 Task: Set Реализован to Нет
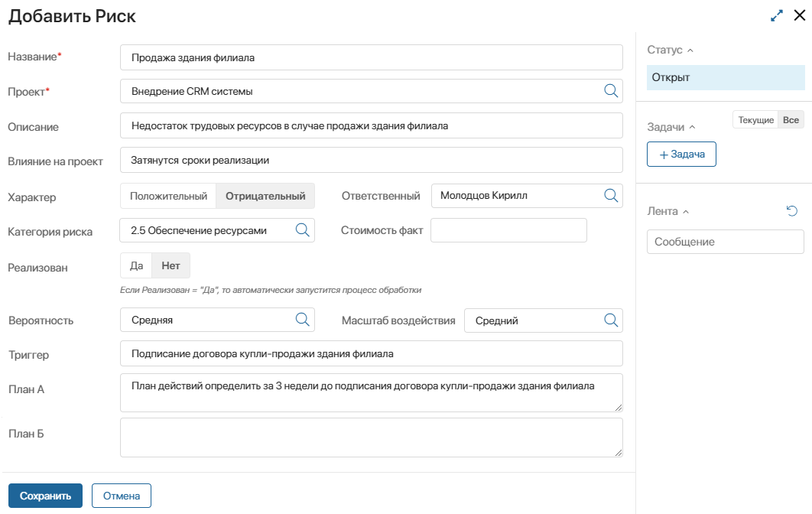171,266
